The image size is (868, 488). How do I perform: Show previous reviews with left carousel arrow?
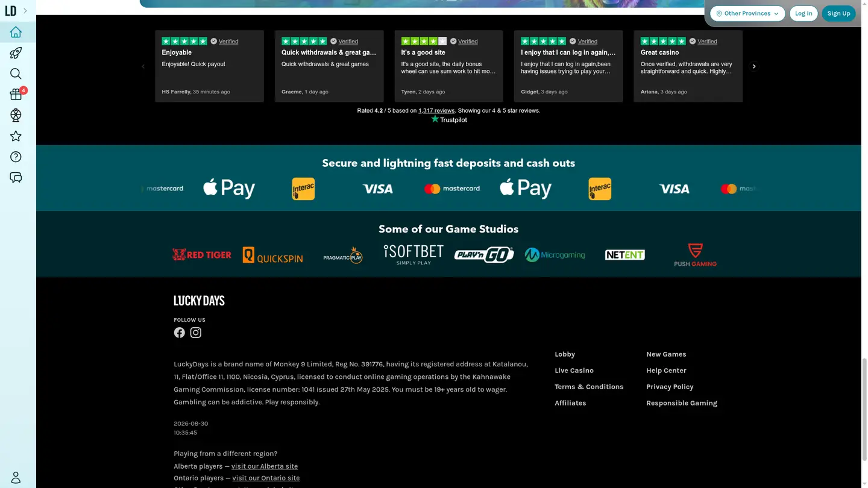tap(143, 66)
